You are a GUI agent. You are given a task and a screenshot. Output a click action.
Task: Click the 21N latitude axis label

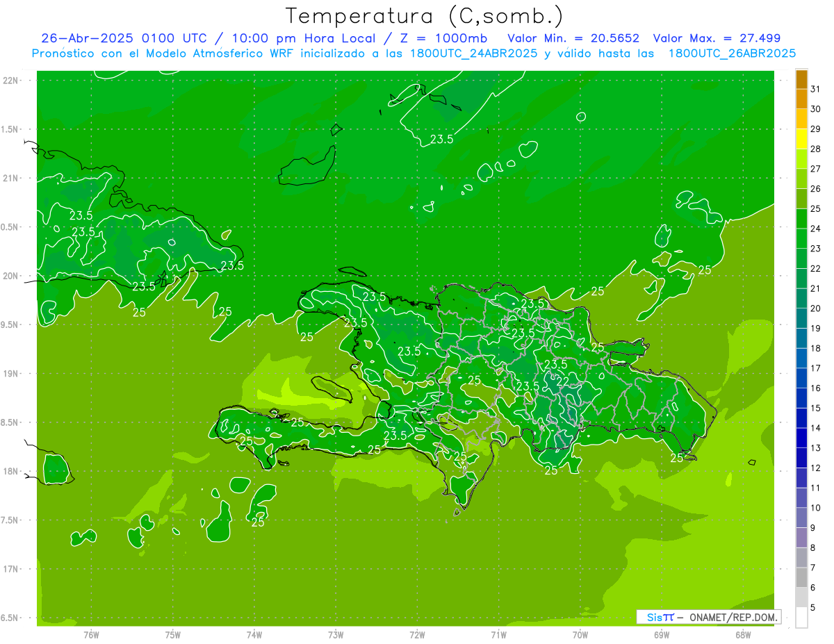11,178
